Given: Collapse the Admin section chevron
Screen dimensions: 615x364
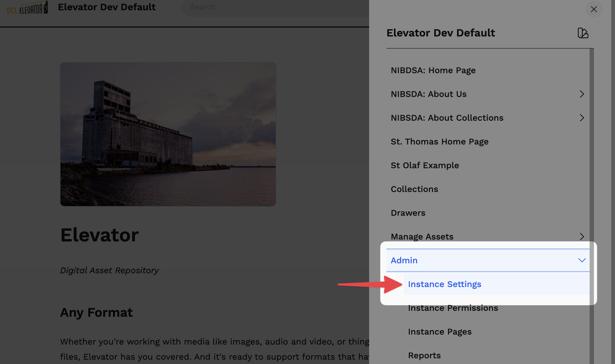Looking at the screenshot, I should tap(581, 260).
